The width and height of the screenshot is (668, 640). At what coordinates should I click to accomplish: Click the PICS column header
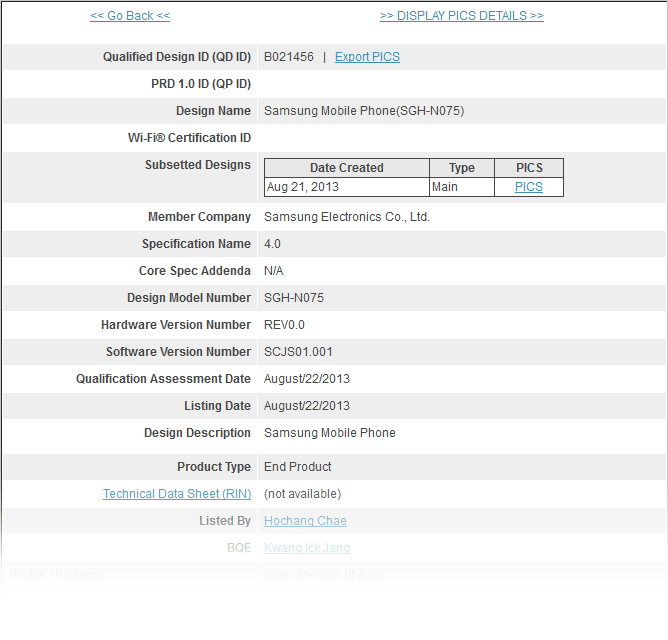(x=529, y=168)
